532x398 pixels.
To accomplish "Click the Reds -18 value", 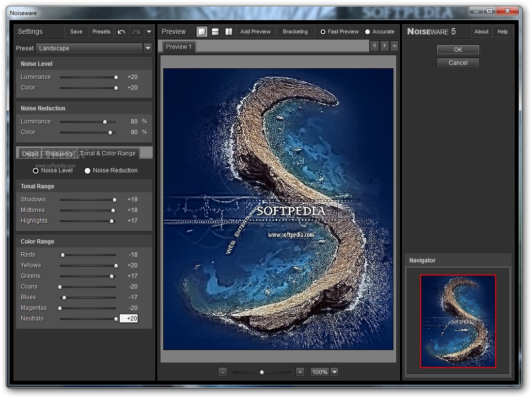I will (133, 255).
